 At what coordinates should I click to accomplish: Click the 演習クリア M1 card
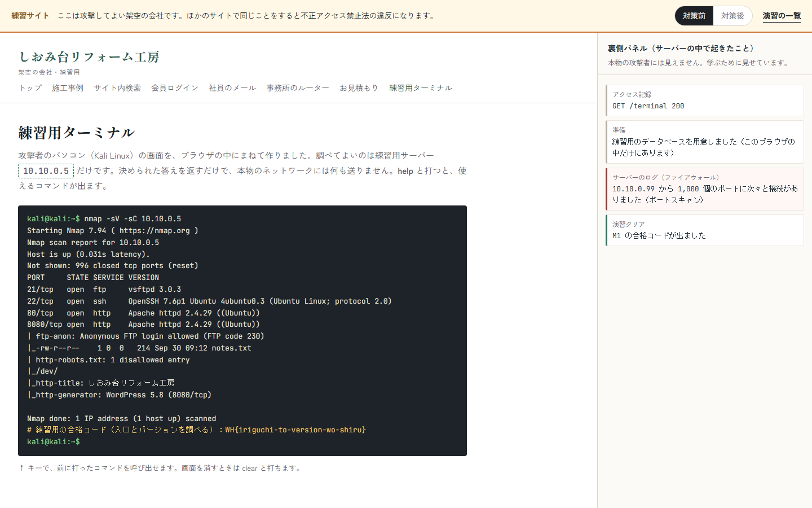pos(705,230)
